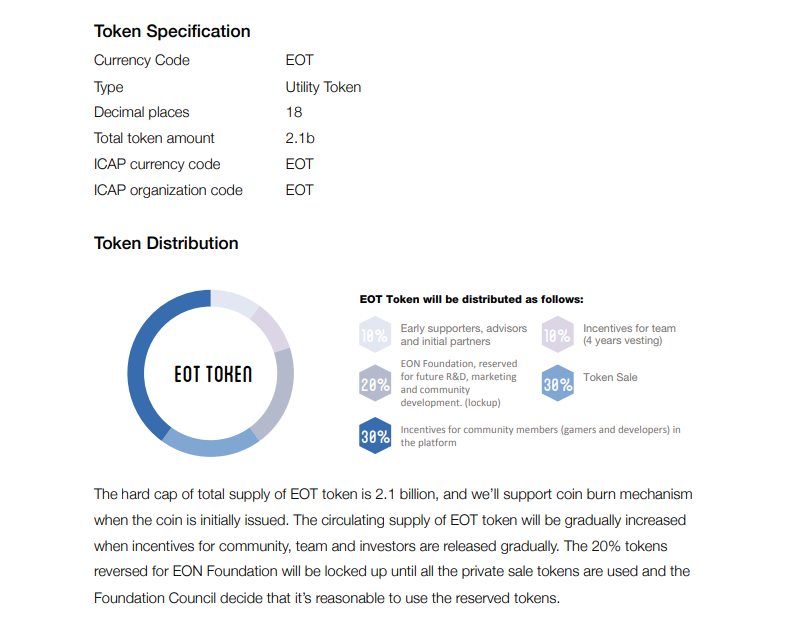Viewport: 811px width, 626px height.
Task: Click the Currency Code label
Action: [141, 60]
